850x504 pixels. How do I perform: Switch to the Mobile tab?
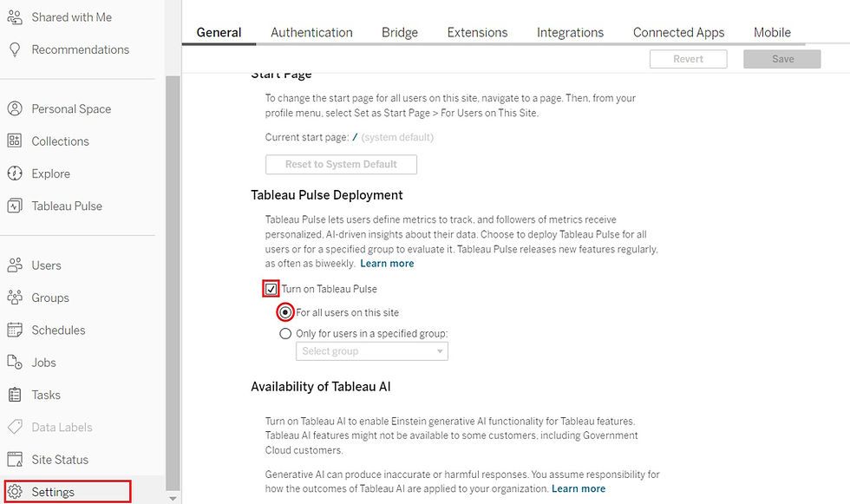[773, 32]
